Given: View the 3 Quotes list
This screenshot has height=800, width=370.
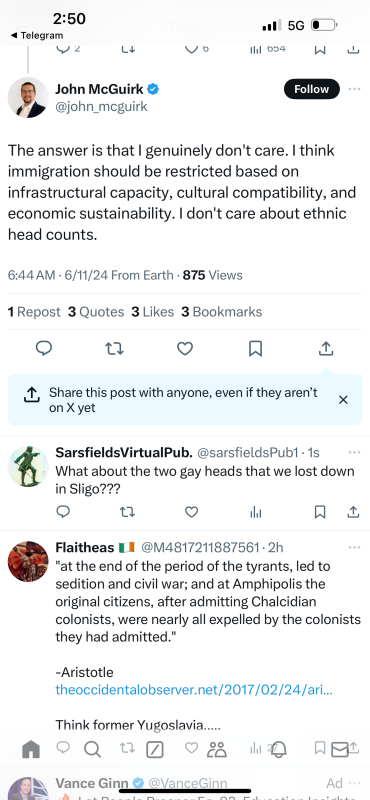Looking at the screenshot, I should click(96, 312).
